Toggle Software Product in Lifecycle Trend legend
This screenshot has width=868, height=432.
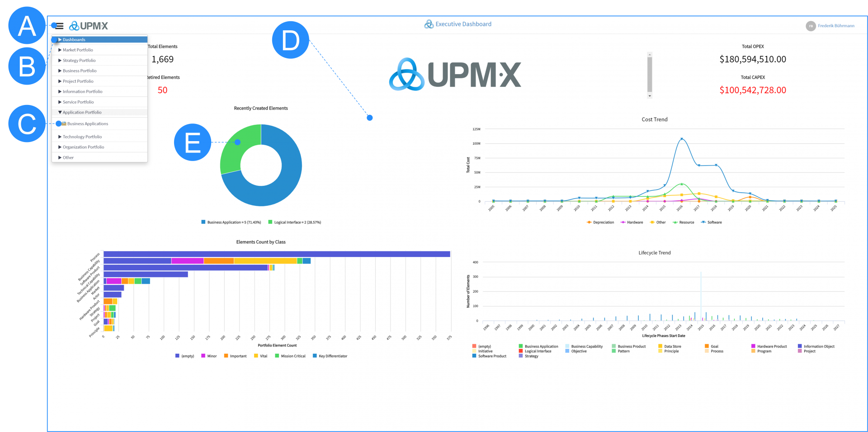489,356
